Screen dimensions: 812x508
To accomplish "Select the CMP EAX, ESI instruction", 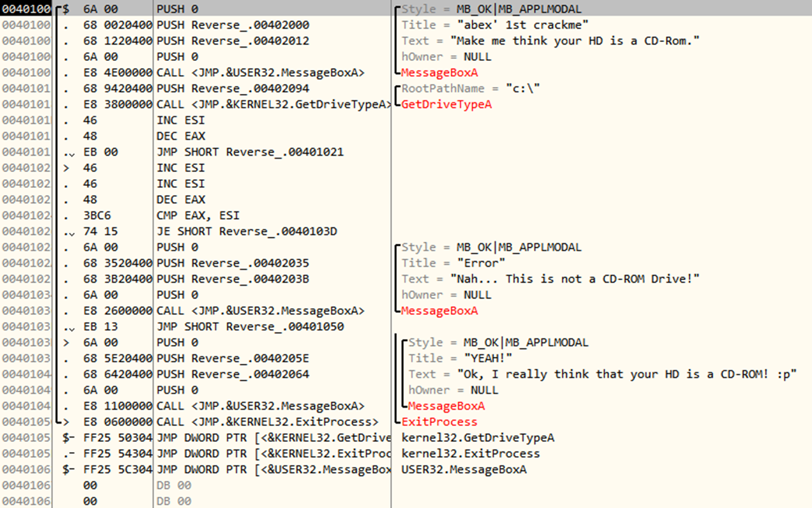I will (x=198, y=215).
